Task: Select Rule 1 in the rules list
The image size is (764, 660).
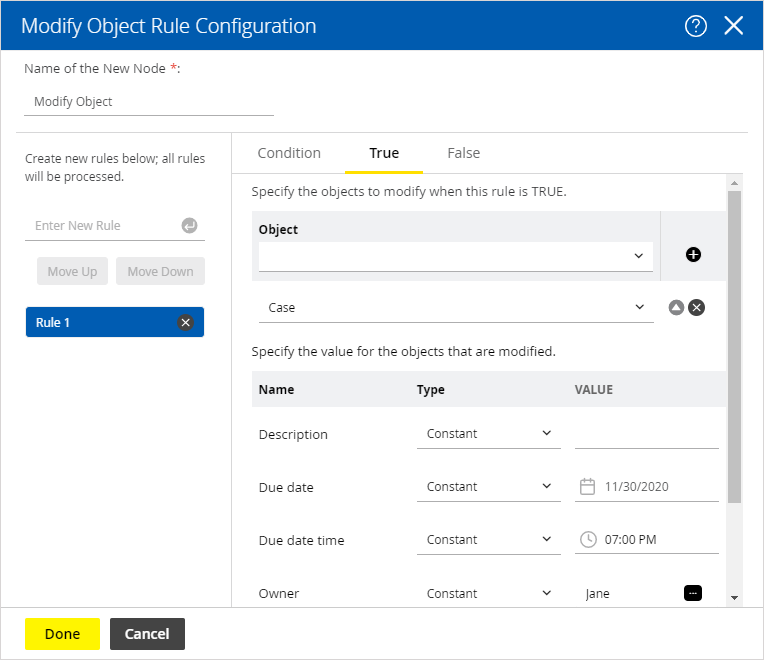Action: (115, 322)
